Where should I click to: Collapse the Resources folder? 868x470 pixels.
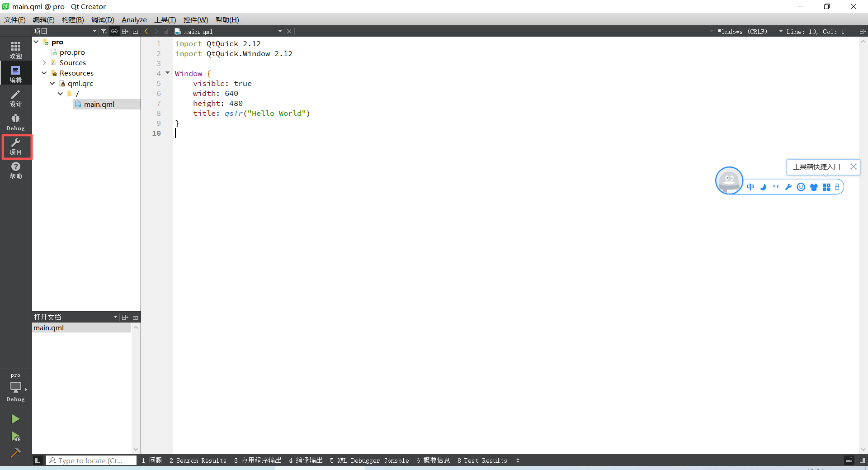point(44,73)
